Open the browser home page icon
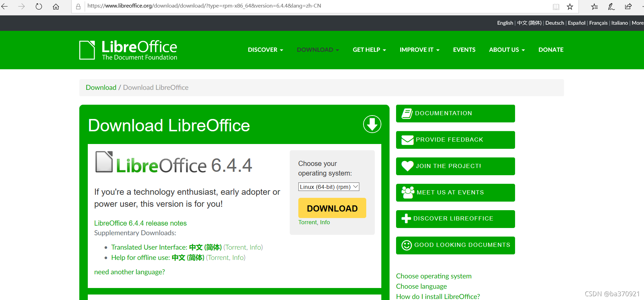The width and height of the screenshot is (644, 300). (x=56, y=6)
